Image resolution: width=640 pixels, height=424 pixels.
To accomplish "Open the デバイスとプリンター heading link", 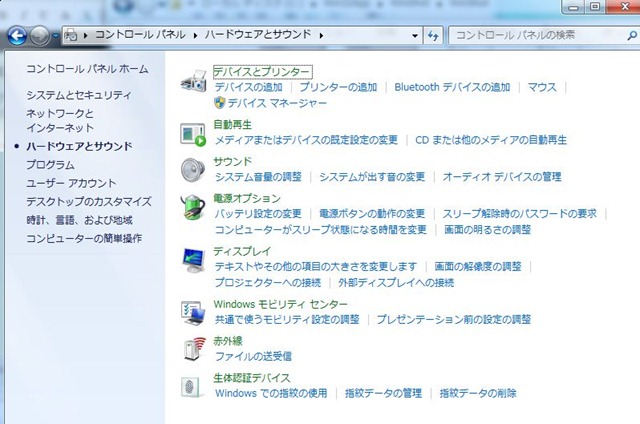I will (262, 72).
